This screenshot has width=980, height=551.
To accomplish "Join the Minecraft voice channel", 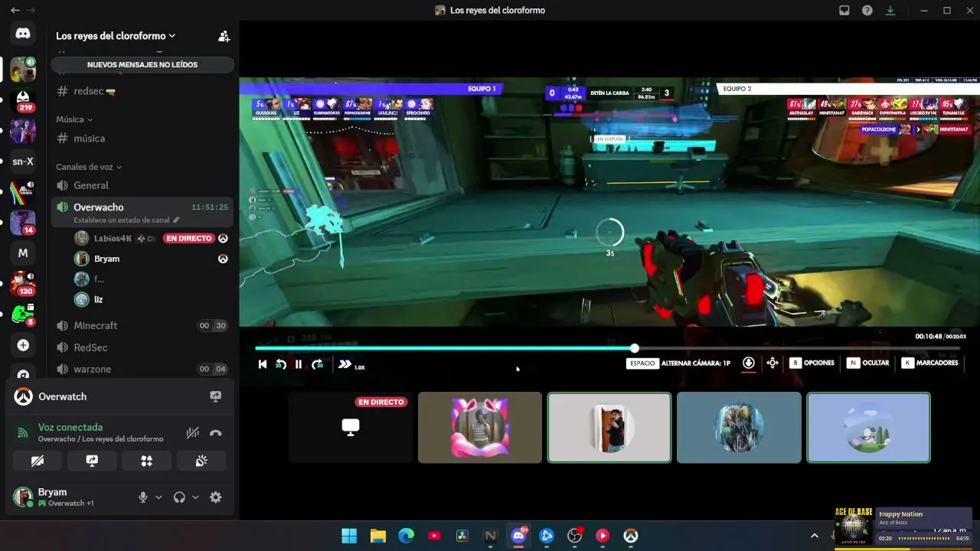I will 142,325.
